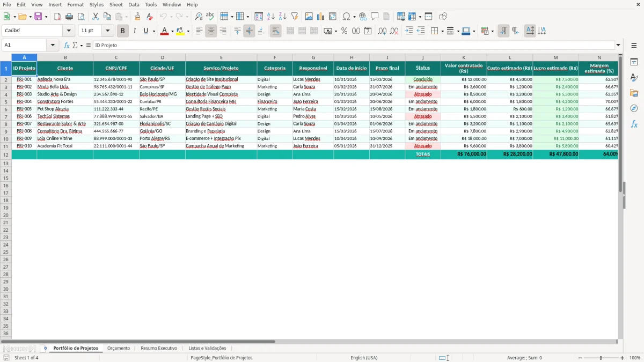Click the Save document icon

coord(38,17)
